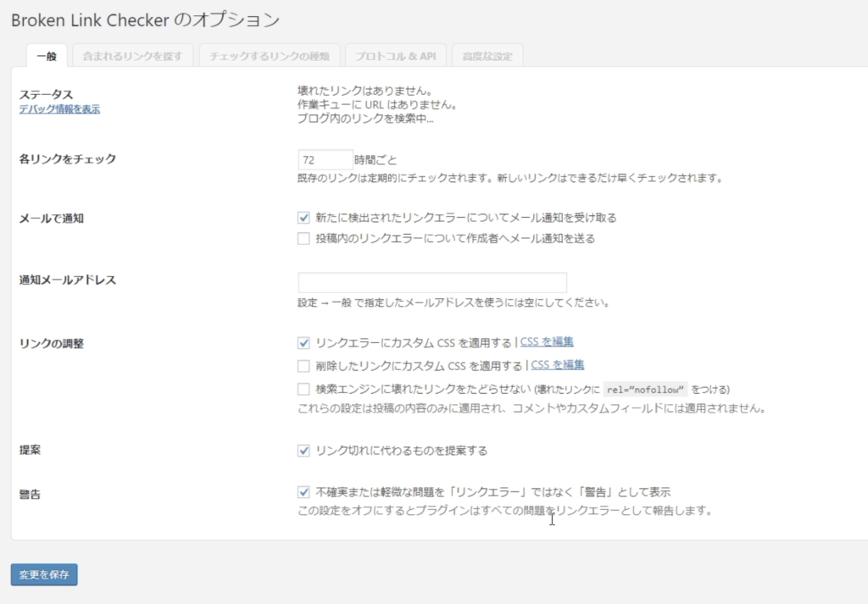
Task: Enable 作成者へメール通知を送る checkbox
Action: pos(303,238)
